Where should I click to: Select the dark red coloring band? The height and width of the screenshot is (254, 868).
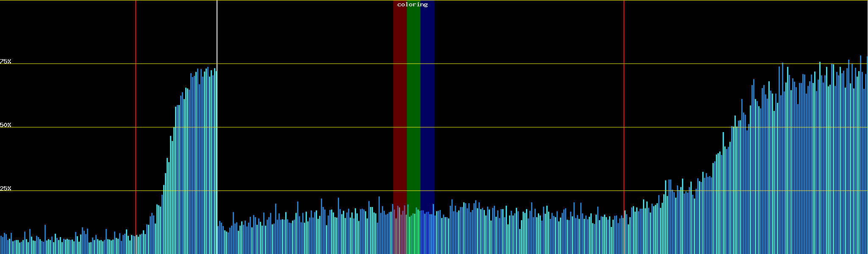tap(400, 106)
